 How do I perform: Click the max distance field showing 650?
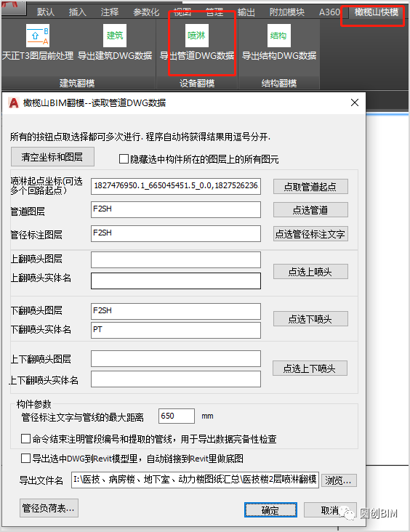[177, 416]
